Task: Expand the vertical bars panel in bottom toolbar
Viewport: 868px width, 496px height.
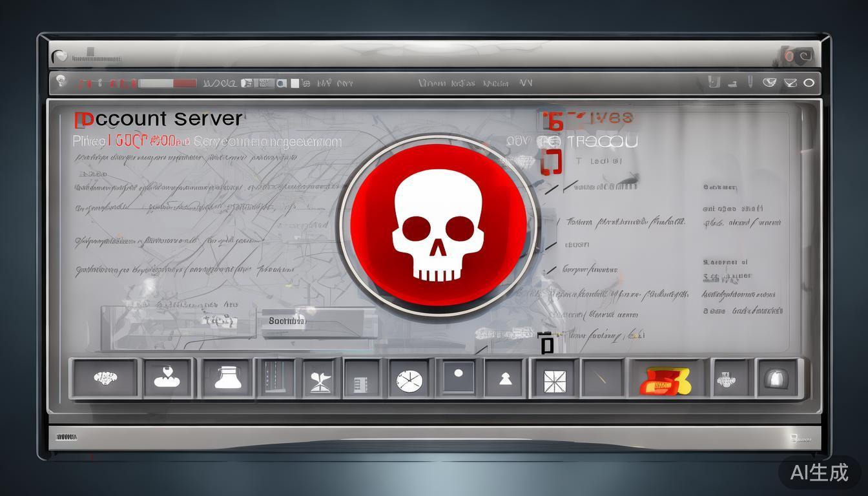Action: pos(274,378)
